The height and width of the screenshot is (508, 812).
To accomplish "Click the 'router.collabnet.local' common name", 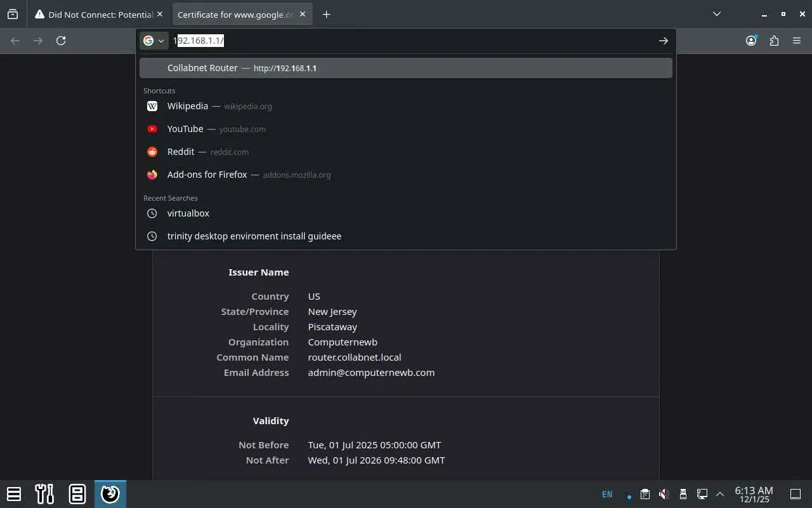I will (355, 358).
